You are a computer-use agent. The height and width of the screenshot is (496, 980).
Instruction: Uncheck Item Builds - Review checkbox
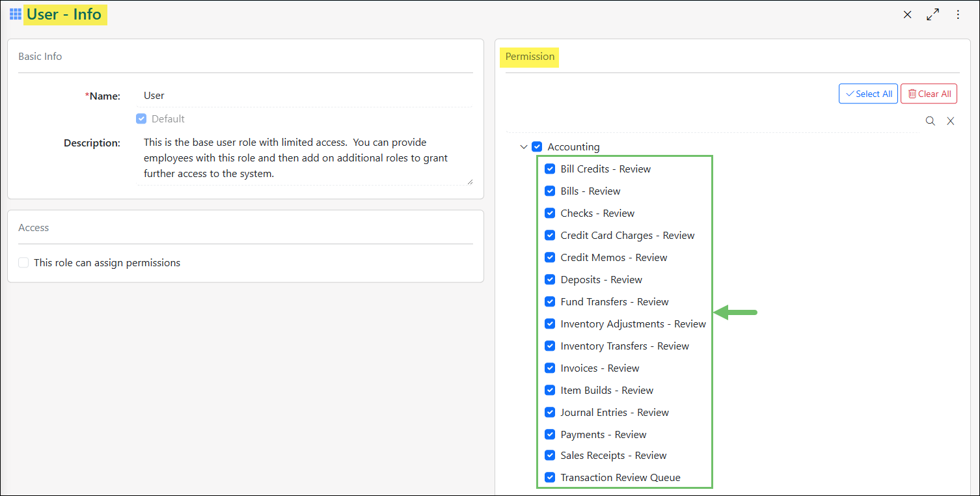pos(550,391)
